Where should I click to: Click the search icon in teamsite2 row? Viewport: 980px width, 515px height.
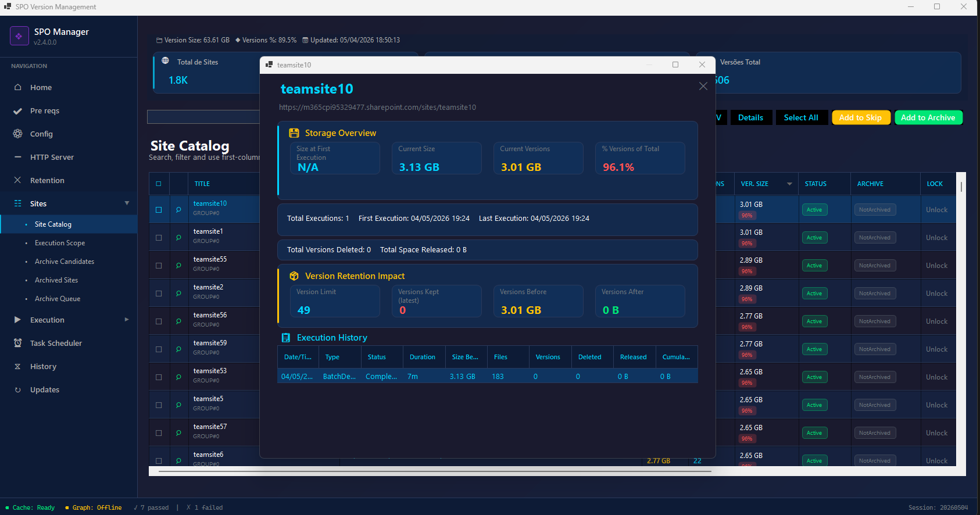click(178, 293)
